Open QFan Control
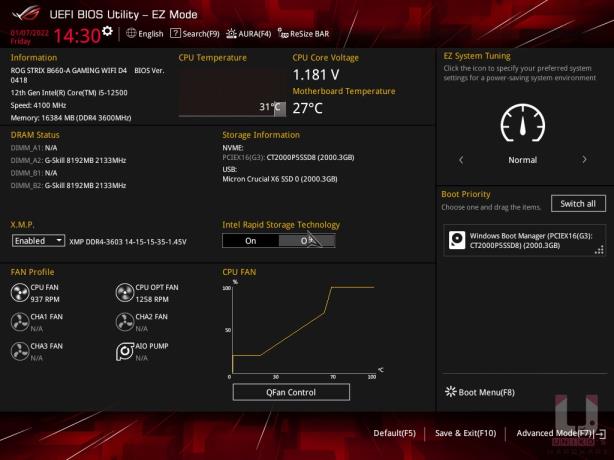This screenshot has width=614, height=460. [291, 392]
